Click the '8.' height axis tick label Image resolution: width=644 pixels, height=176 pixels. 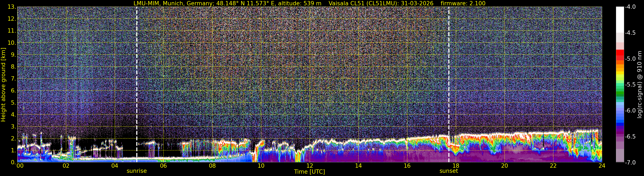(x=13, y=66)
